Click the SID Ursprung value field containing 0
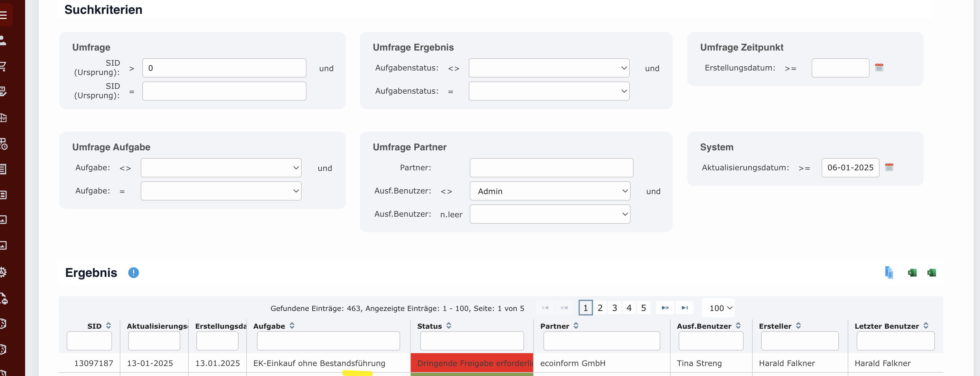The image size is (980, 376). (224, 68)
